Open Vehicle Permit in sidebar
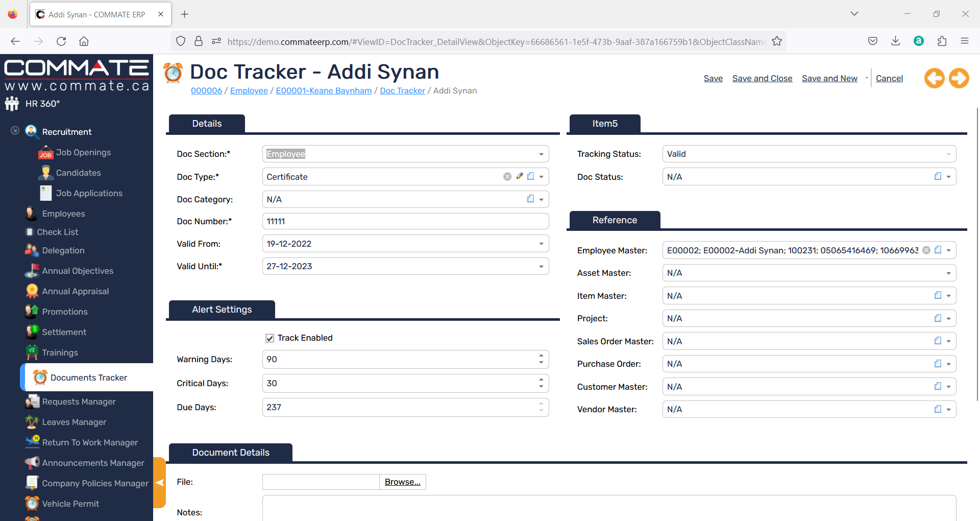980x521 pixels. [x=70, y=504]
